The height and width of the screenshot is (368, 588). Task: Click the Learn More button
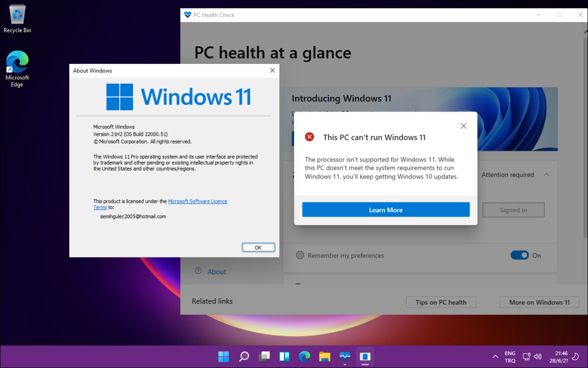386,210
